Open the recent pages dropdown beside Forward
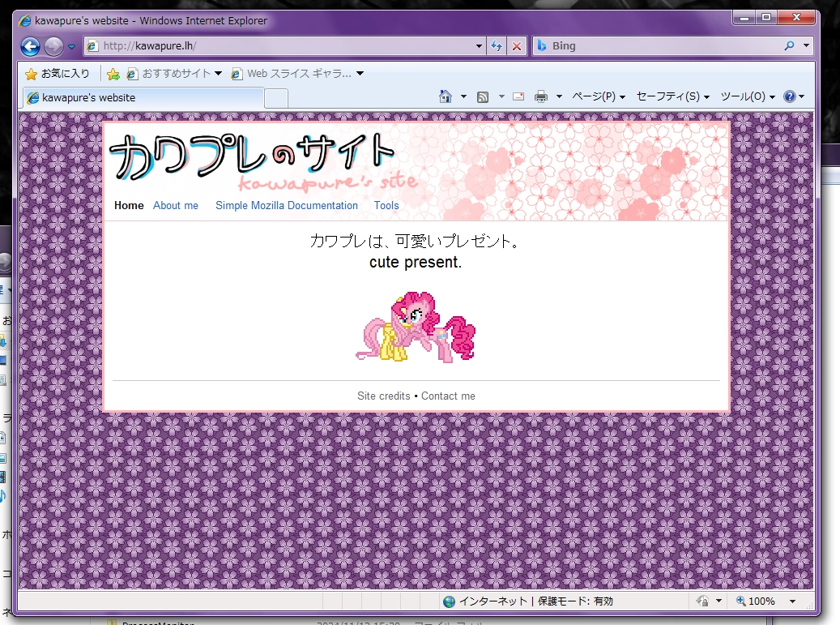This screenshot has height=625, width=840. pyautogui.click(x=72, y=47)
